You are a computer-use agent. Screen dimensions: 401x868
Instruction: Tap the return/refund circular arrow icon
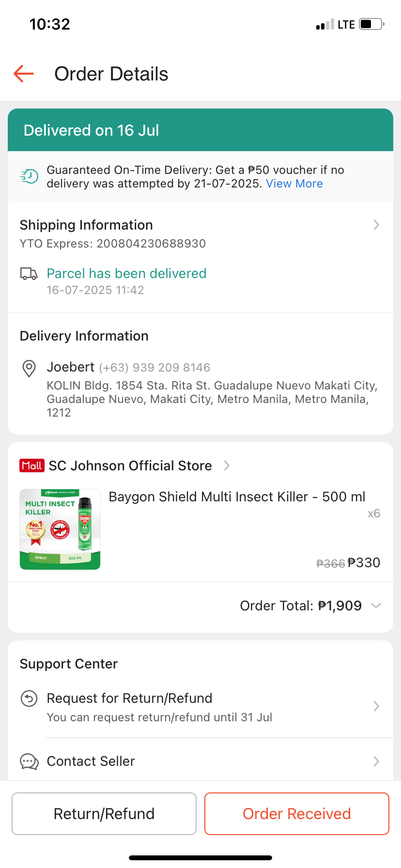[29, 698]
